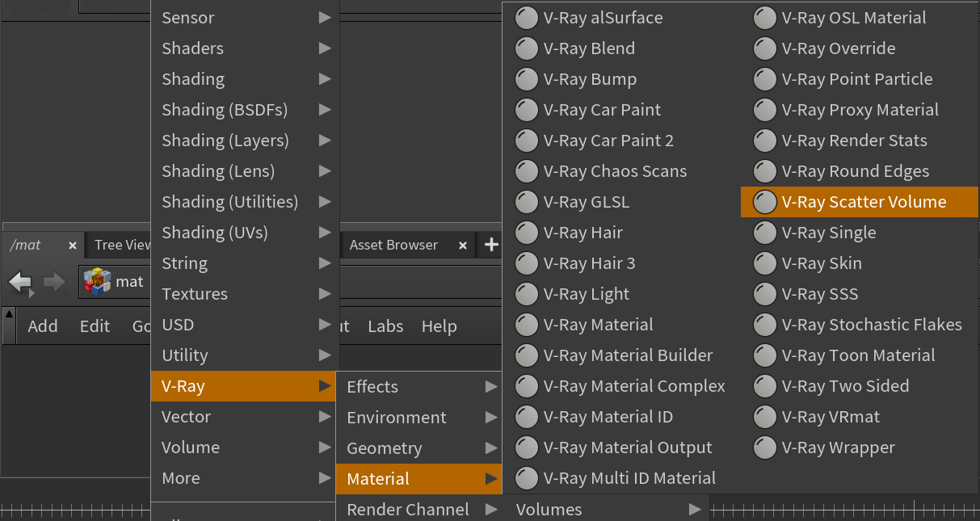The height and width of the screenshot is (521, 980).
Task: Select V-Ray Skin in material list
Action: tap(860, 263)
